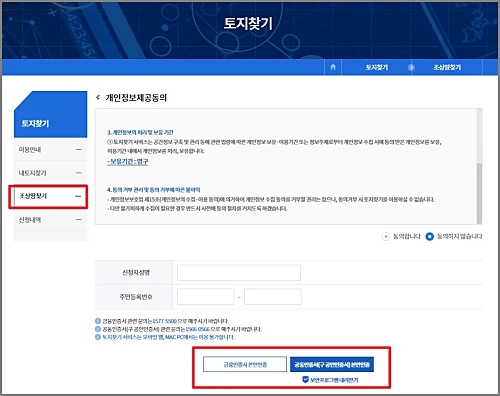
Task: Expand the dash icon beside 이용안내
Action: click(78, 150)
